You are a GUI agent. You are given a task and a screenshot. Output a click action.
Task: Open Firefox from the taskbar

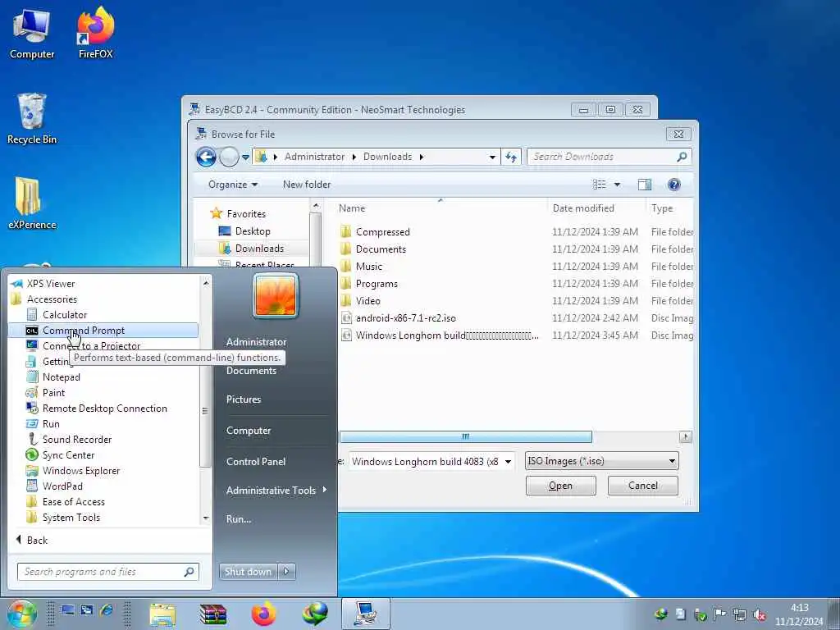point(263,614)
